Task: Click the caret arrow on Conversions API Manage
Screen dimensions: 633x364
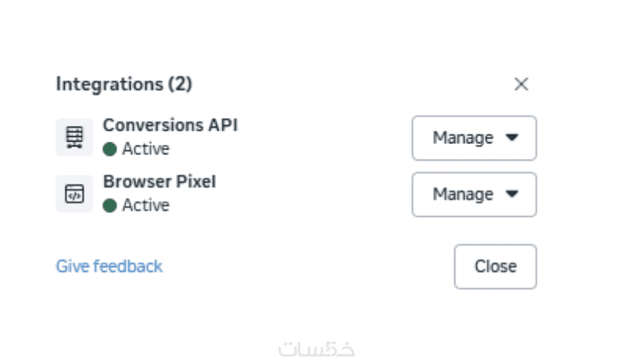Action: coord(511,138)
